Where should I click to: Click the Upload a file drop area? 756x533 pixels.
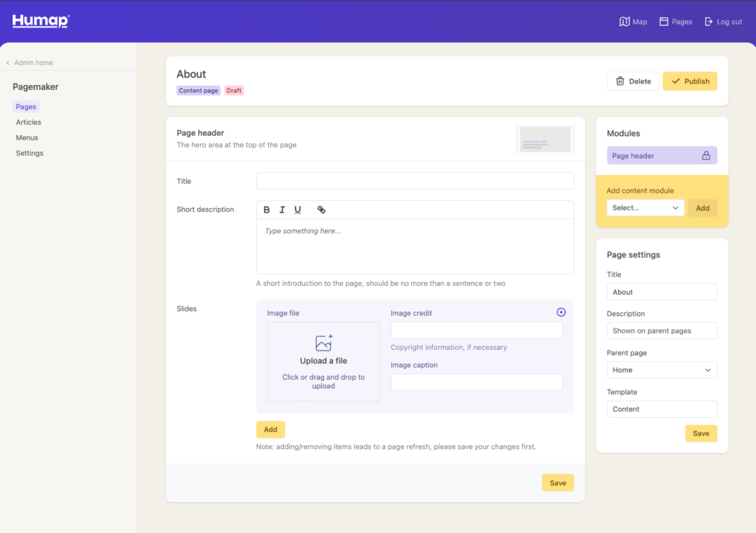pos(323,362)
